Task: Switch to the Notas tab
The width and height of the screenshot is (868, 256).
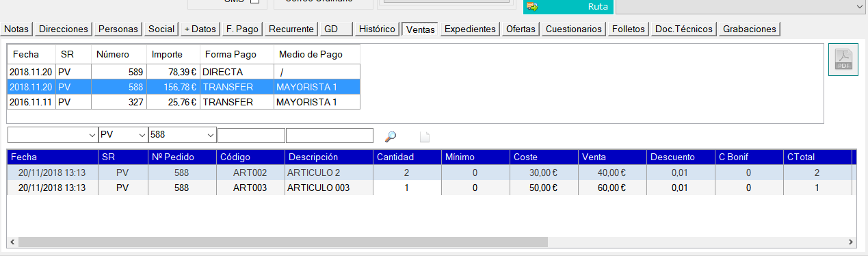Action: coord(17,29)
